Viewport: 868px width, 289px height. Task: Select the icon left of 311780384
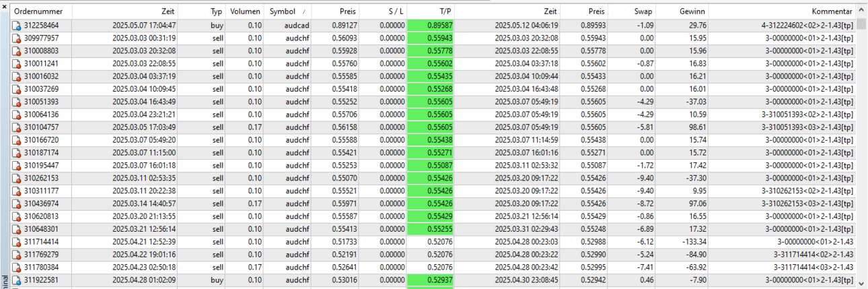[16, 267]
